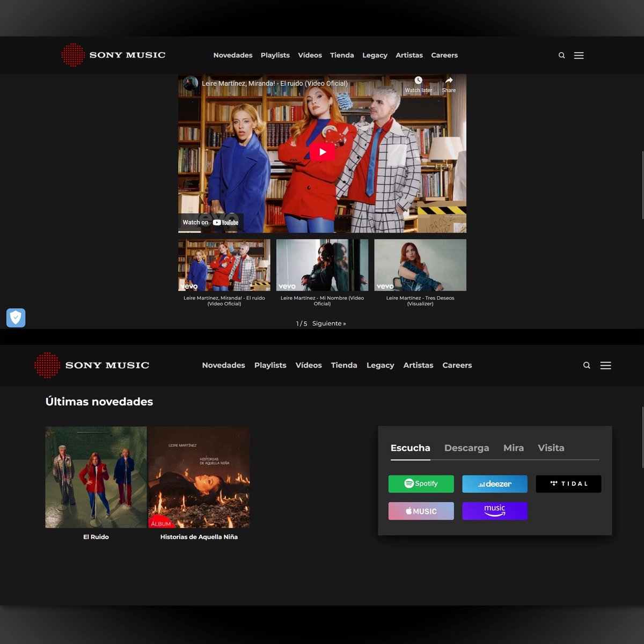Click the Sony Music logo in upper header
The image size is (644, 644).
[x=113, y=55]
